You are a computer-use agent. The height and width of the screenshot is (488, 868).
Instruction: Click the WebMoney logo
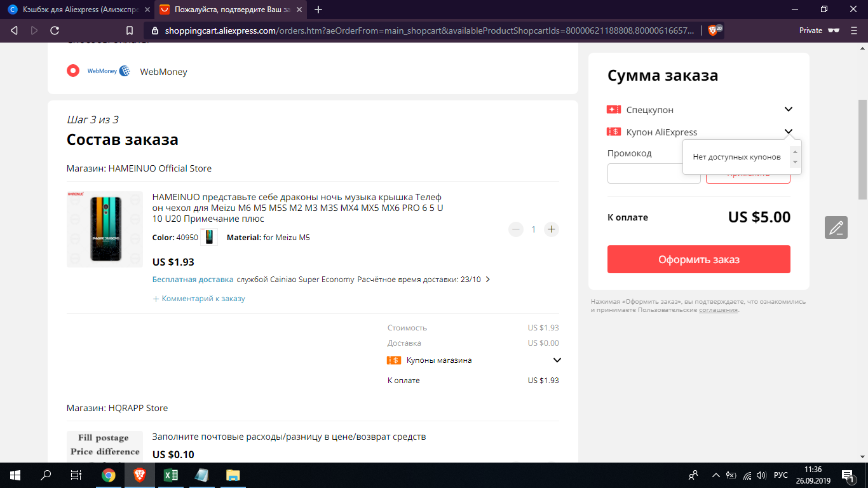[x=109, y=71]
